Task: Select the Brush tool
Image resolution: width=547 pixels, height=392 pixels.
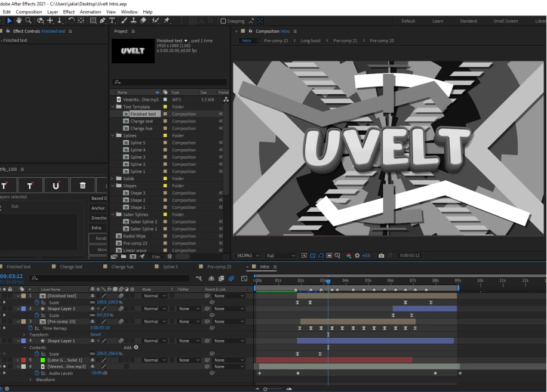Action: click(x=124, y=21)
